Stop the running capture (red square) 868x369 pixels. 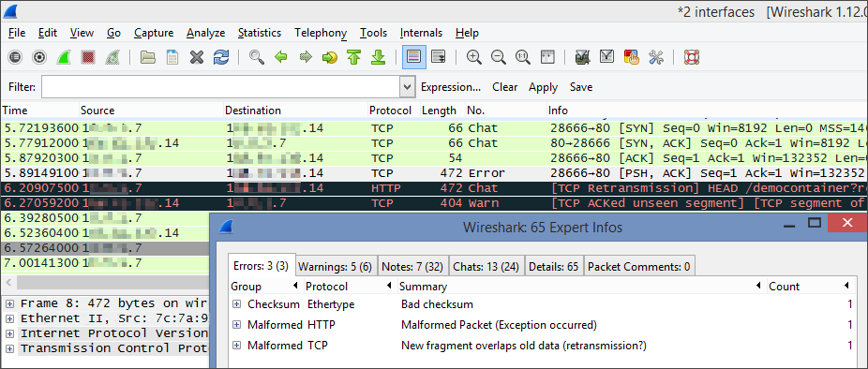(87, 57)
